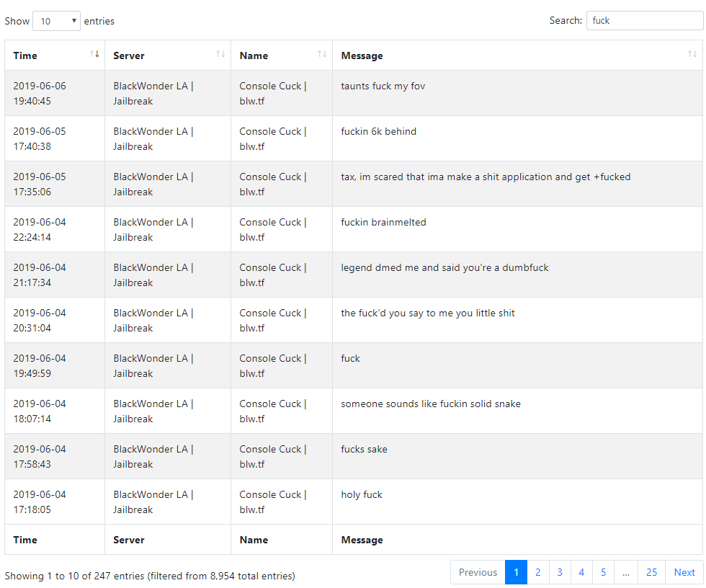The image size is (706, 588).
Task: Click into the Search input field
Action: pyautogui.click(x=644, y=21)
